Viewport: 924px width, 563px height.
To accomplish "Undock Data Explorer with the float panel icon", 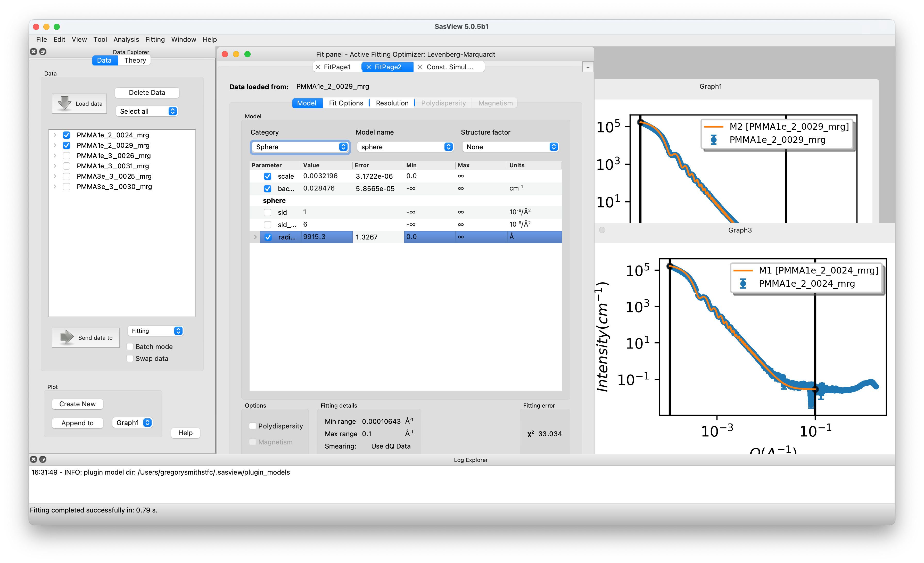I will pyautogui.click(x=43, y=51).
